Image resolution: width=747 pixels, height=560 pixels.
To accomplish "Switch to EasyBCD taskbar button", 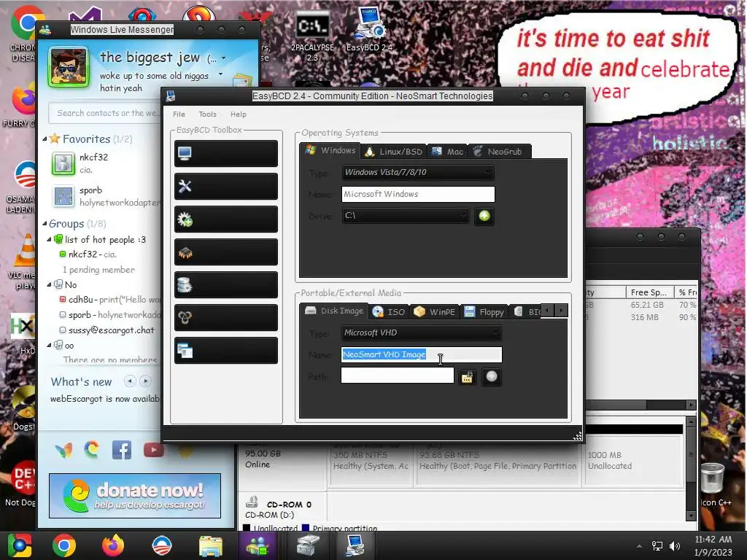I will tap(355, 545).
